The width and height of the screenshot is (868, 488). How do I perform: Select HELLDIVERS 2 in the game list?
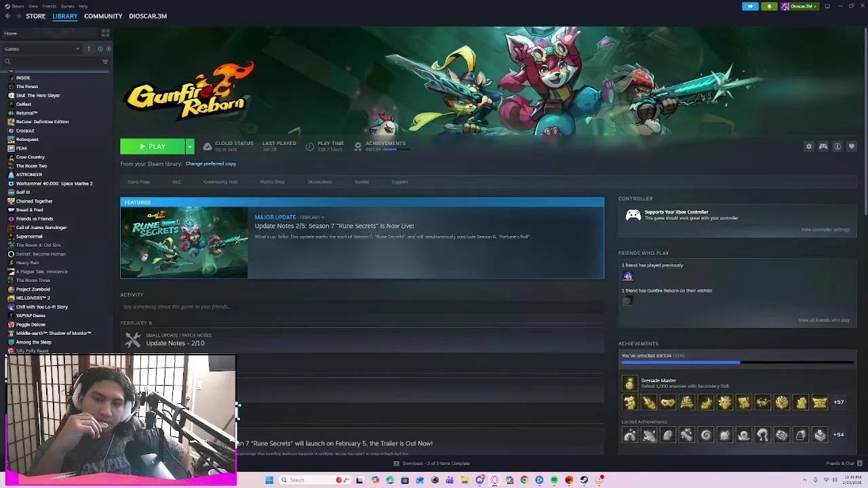point(33,298)
